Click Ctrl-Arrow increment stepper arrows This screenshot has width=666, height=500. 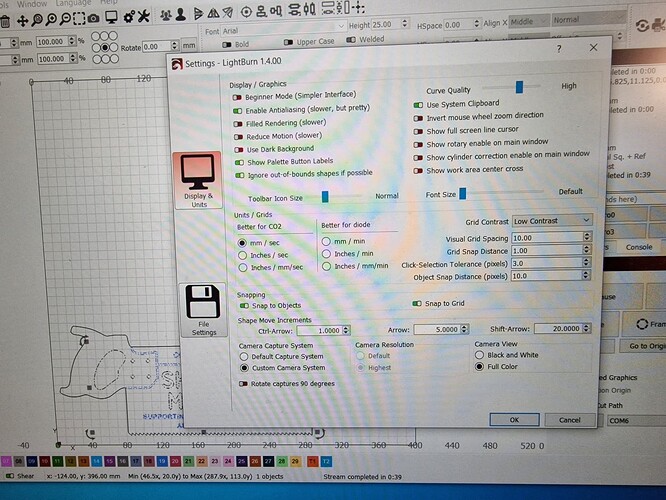346,330
